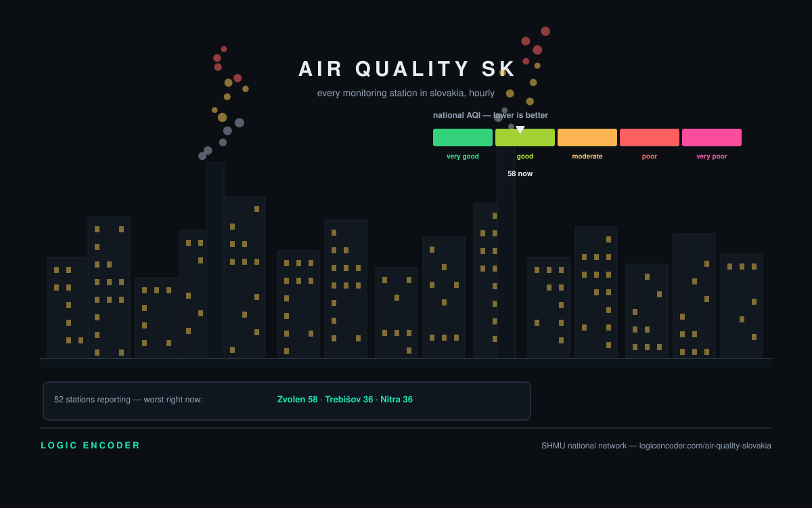812x508 pixels.
Task: Click the "good" scale label
Action: (x=525, y=156)
